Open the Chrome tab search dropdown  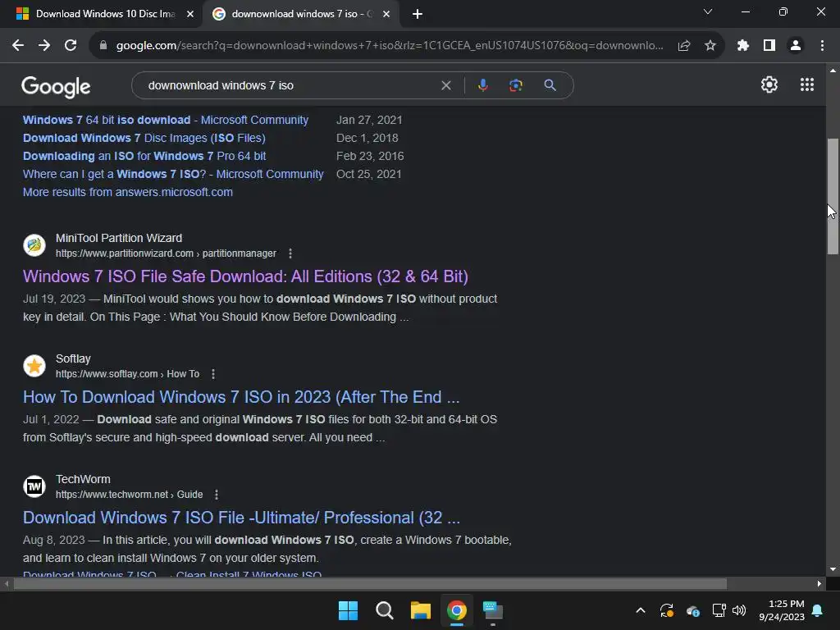click(708, 11)
